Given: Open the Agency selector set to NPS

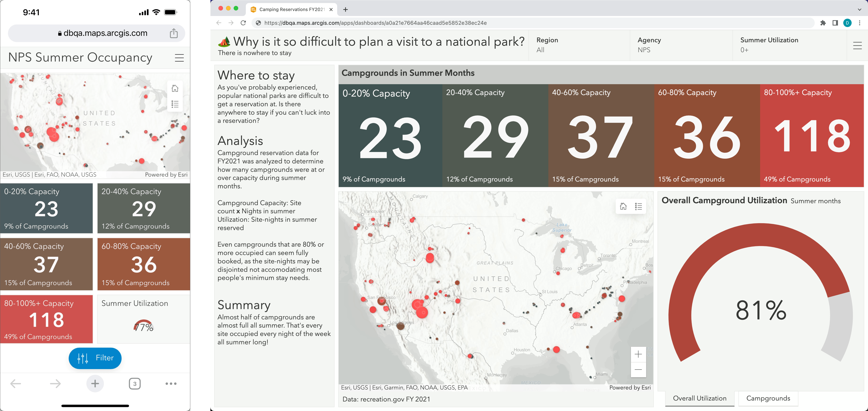Looking at the screenshot, I should coord(681,45).
